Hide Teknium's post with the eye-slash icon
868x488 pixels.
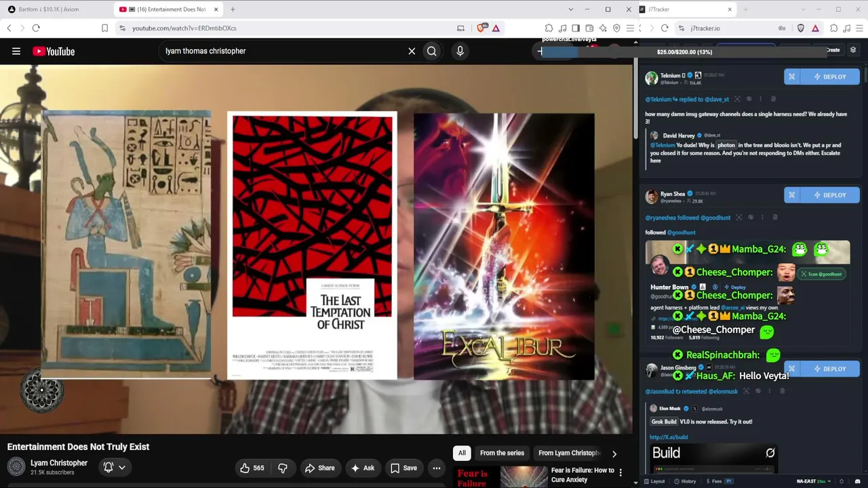click(x=749, y=99)
